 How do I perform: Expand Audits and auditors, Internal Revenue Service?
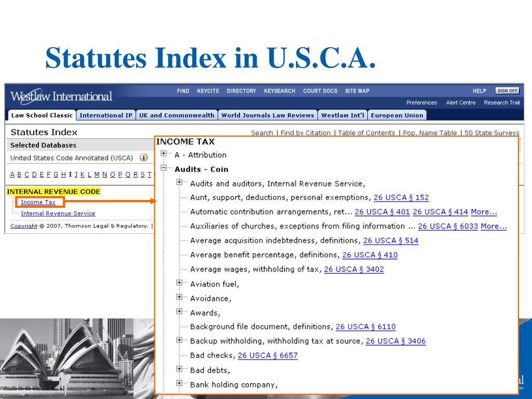[179, 182]
